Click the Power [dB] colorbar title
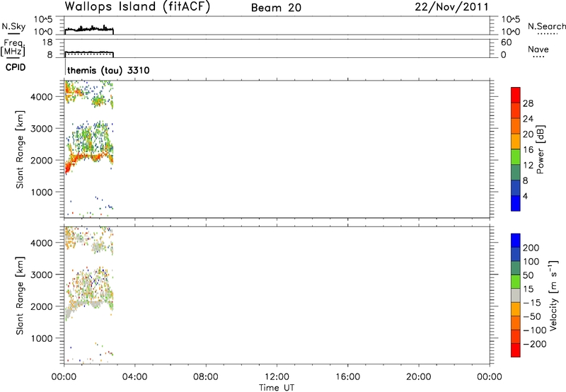This screenshot has width=566, height=392. click(540, 149)
